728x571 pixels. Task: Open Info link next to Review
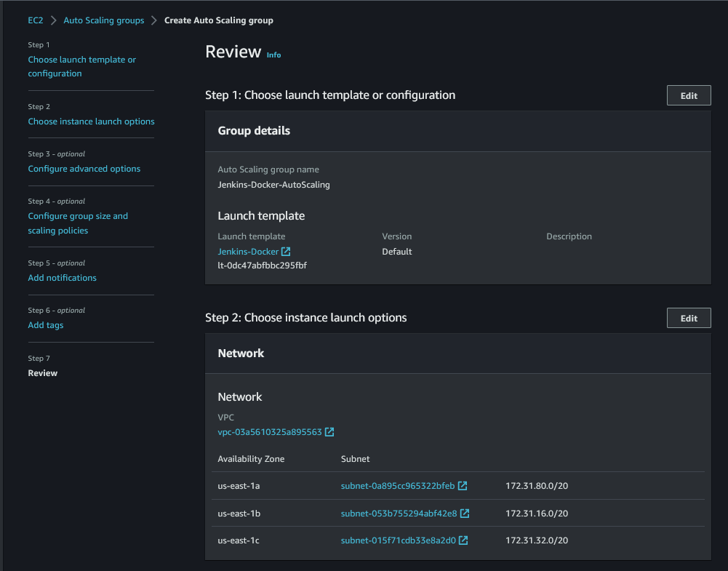pyautogui.click(x=273, y=55)
